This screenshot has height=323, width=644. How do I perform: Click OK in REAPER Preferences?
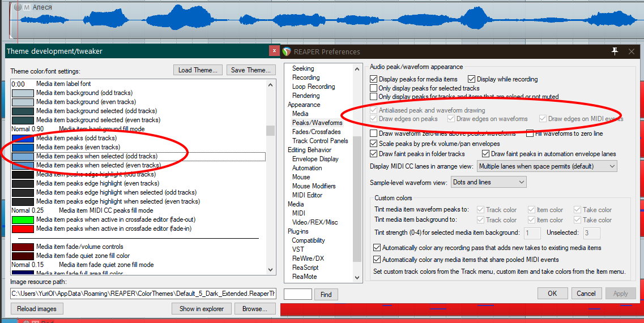[552, 293]
